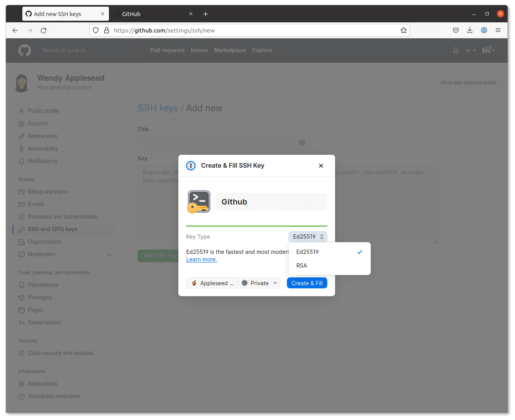The image size is (515, 420).
Task: Save page to Pocket
Action: click(455, 30)
